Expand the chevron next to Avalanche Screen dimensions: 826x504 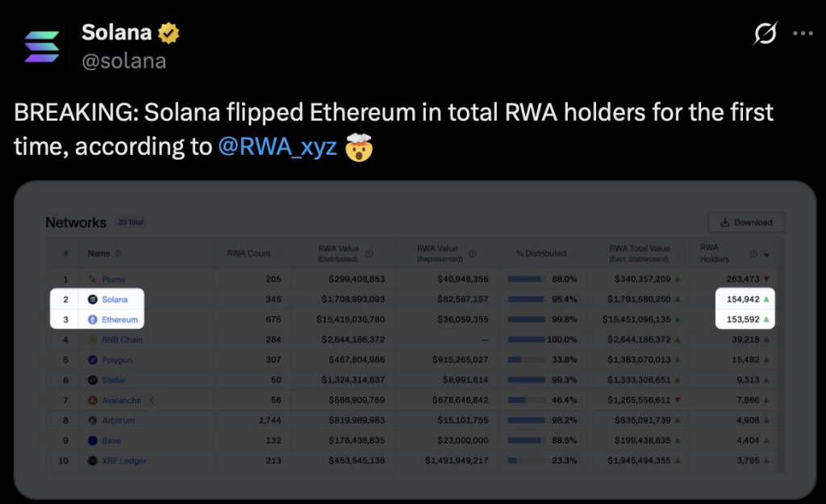pyautogui.click(x=151, y=400)
